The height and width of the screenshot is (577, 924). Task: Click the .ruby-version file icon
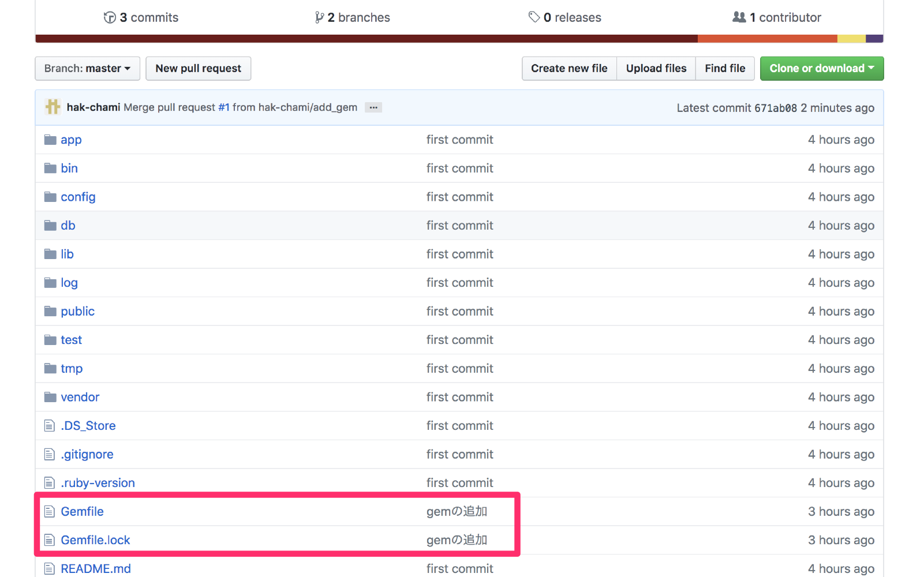[50, 483]
